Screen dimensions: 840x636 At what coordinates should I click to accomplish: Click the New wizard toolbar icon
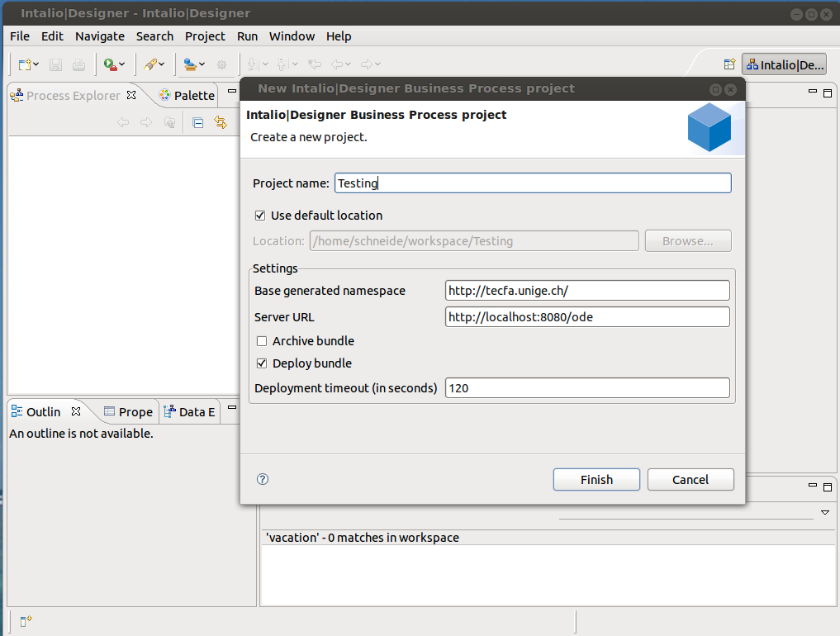click(x=25, y=64)
